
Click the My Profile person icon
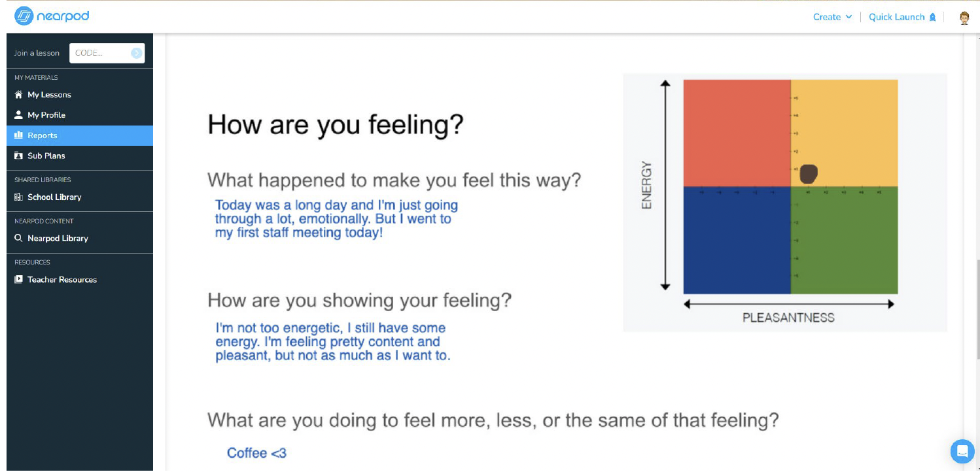point(18,115)
